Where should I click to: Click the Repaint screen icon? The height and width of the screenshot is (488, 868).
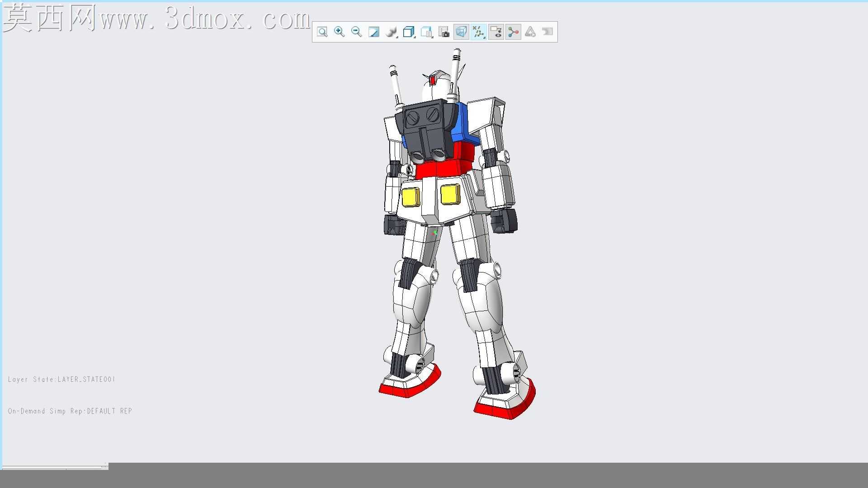[373, 32]
